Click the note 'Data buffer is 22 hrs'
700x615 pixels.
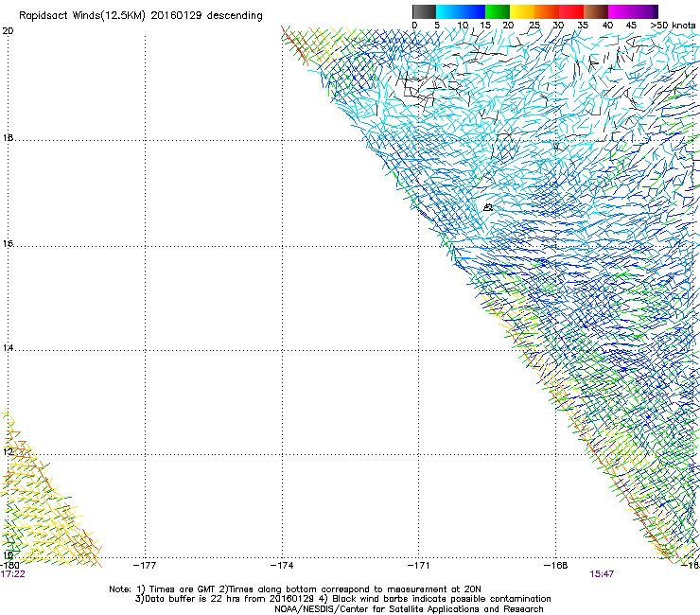coord(193,599)
